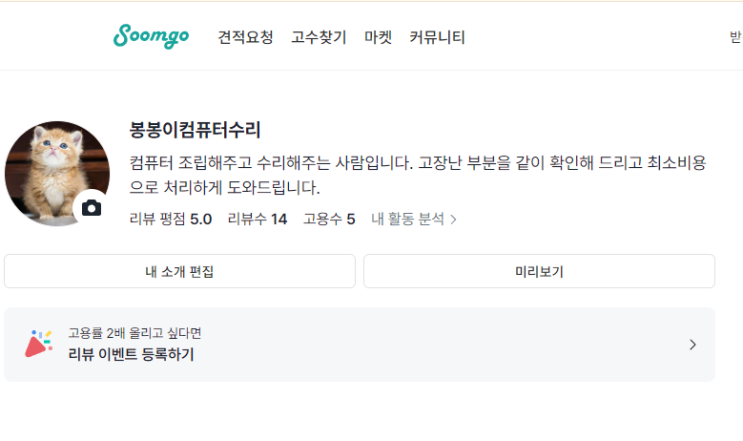
Task: Click the 고용률 2배 올리고 싶다면 caption
Action: 134,333
